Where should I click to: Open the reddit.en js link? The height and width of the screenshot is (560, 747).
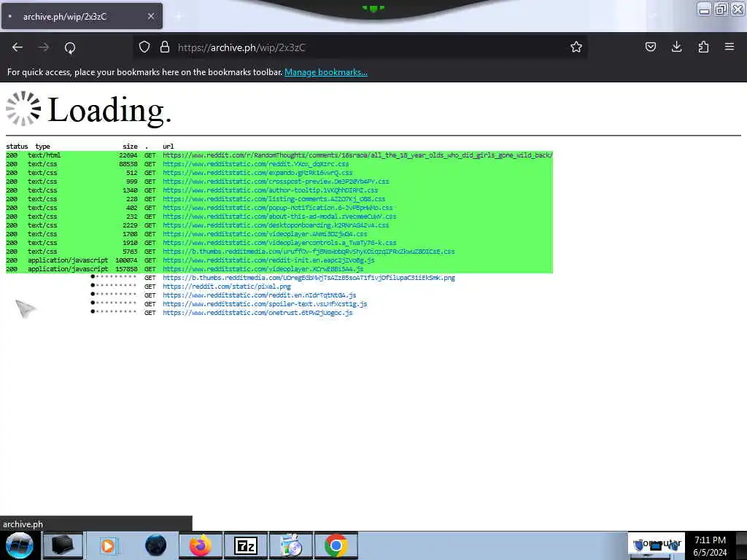point(260,295)
